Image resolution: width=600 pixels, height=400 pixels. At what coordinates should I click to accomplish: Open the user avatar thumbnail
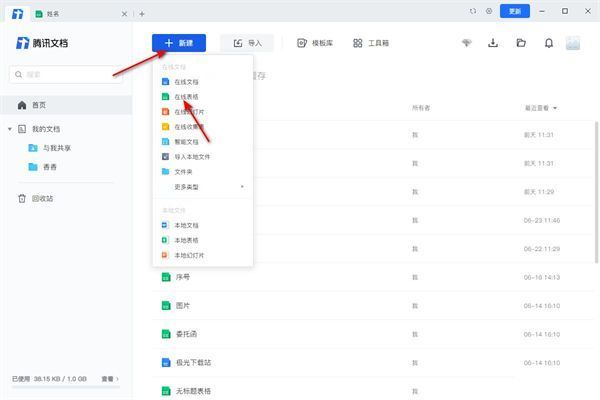click(x=573, y=43)
